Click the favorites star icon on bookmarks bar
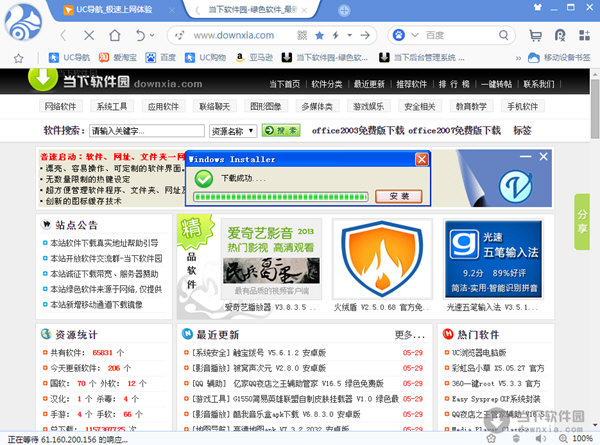This screenshot has height=445, width=600. [18, 58]
